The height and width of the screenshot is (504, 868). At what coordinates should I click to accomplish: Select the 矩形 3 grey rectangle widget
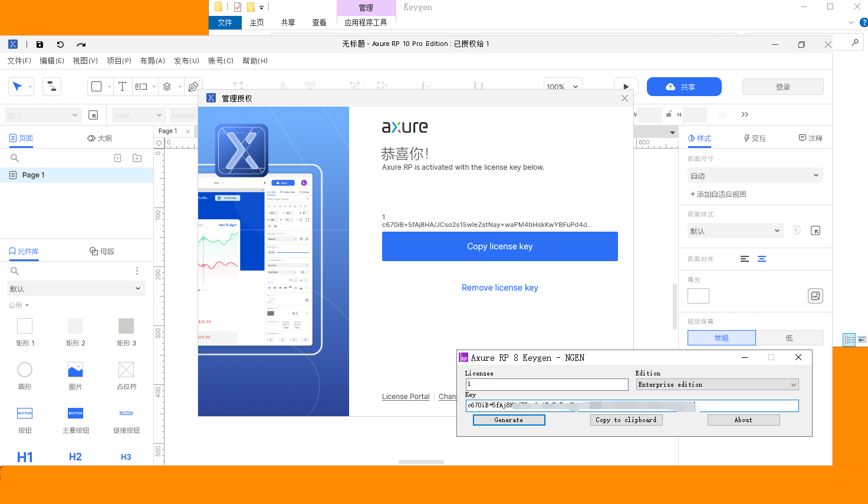tap(126, 331)
